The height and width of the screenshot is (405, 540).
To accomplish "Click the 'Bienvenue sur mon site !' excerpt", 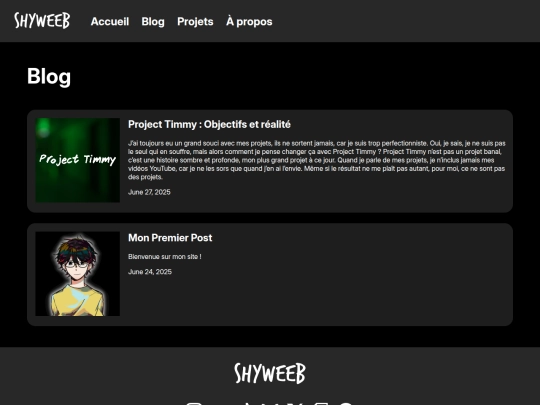I will pos(165,257).
